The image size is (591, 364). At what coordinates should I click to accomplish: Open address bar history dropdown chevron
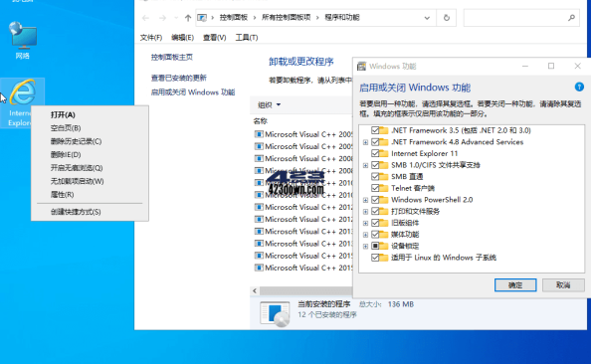pyautogui.click(x=427, y=18)
